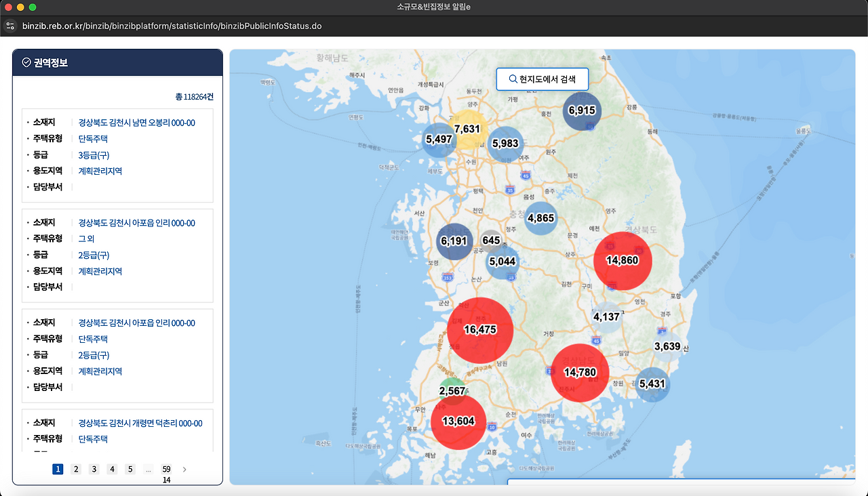This screenshot has width=868, height=496.
Task: Go to page 3 of results
Action: (x=94, y=469)
